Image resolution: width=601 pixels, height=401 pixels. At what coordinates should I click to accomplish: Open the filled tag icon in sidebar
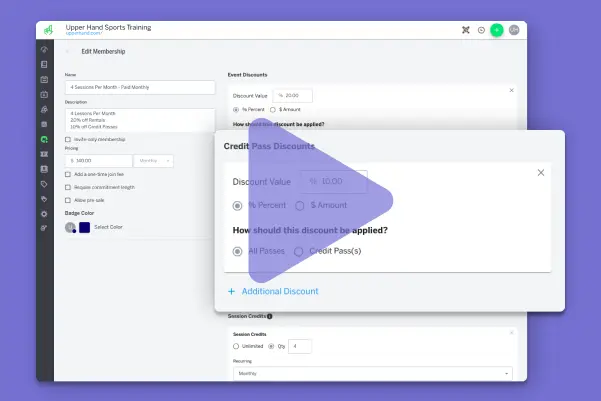[x=44, y=199]
